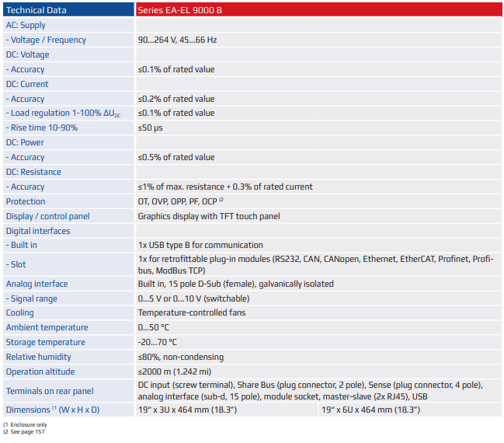Click the 'DC: Voltage' section label
504x443 pixels.
click(x=28, y=54)
